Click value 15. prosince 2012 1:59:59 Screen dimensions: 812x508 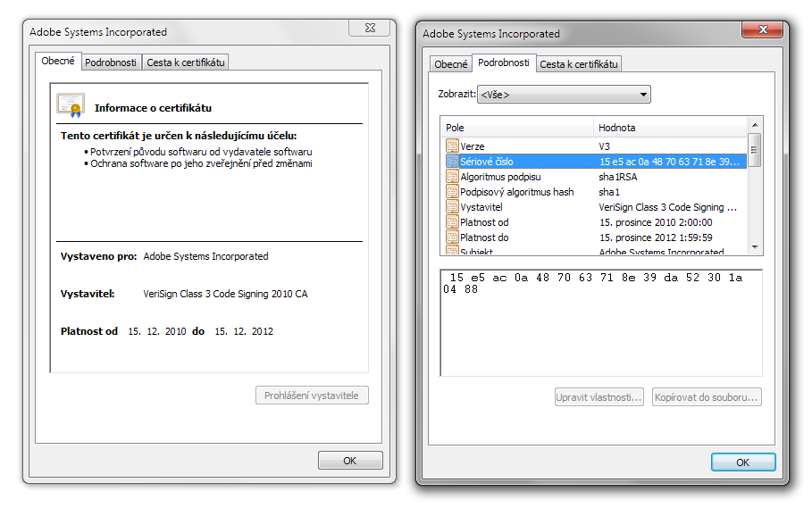(x=656, y=237)
